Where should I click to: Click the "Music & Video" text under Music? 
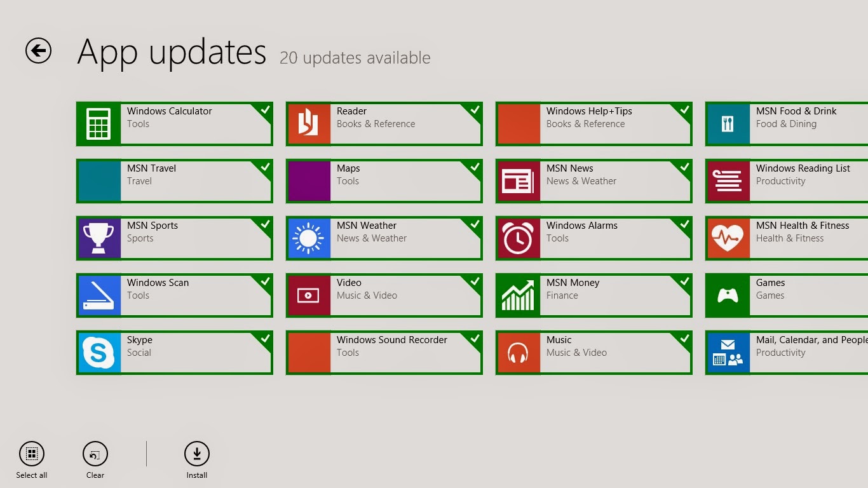coord(576,353)
